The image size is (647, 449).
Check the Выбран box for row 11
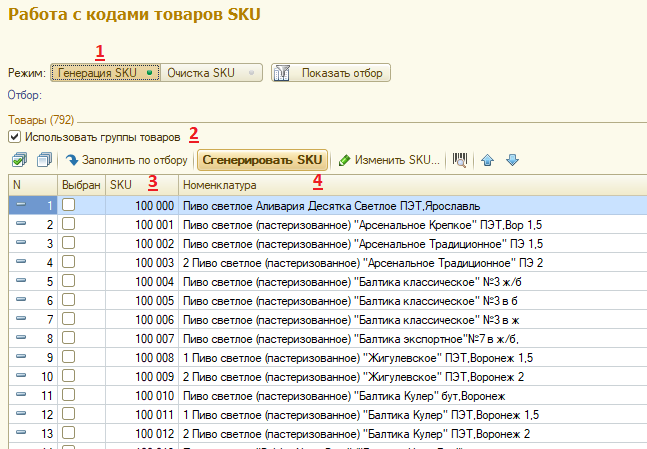[68, 395]
